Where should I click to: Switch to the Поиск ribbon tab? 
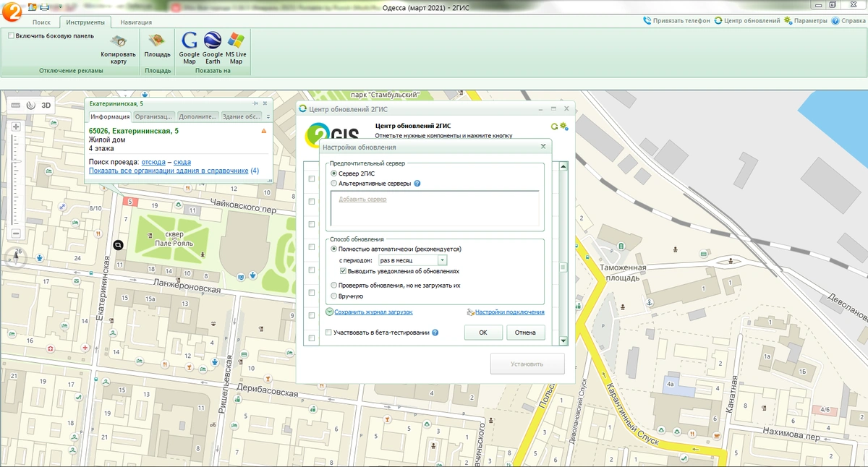(x=41, y=22)
